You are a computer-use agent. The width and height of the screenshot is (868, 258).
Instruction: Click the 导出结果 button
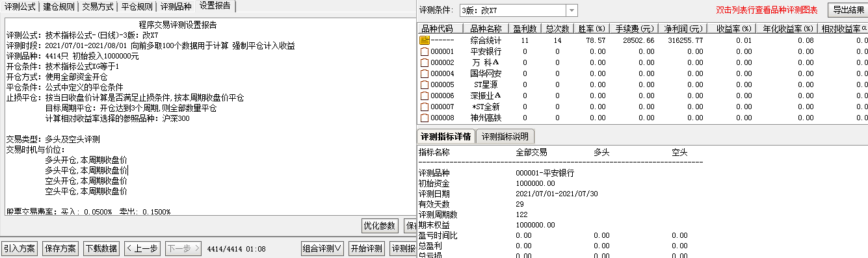coord(848,10)
